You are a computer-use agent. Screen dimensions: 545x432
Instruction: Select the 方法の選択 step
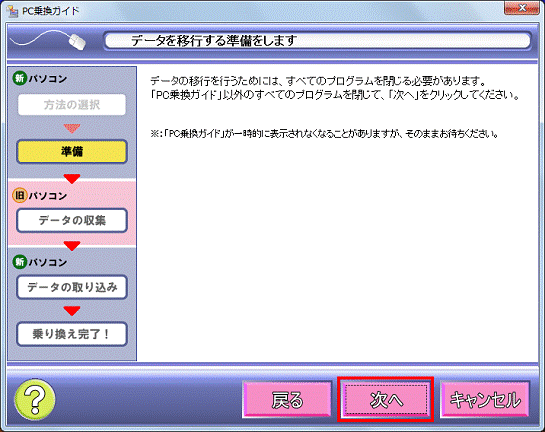72,105
